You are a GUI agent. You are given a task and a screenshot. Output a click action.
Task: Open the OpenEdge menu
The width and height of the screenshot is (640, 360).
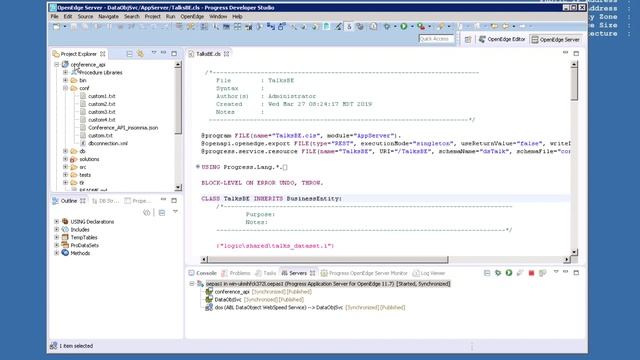tap(192, 17)
